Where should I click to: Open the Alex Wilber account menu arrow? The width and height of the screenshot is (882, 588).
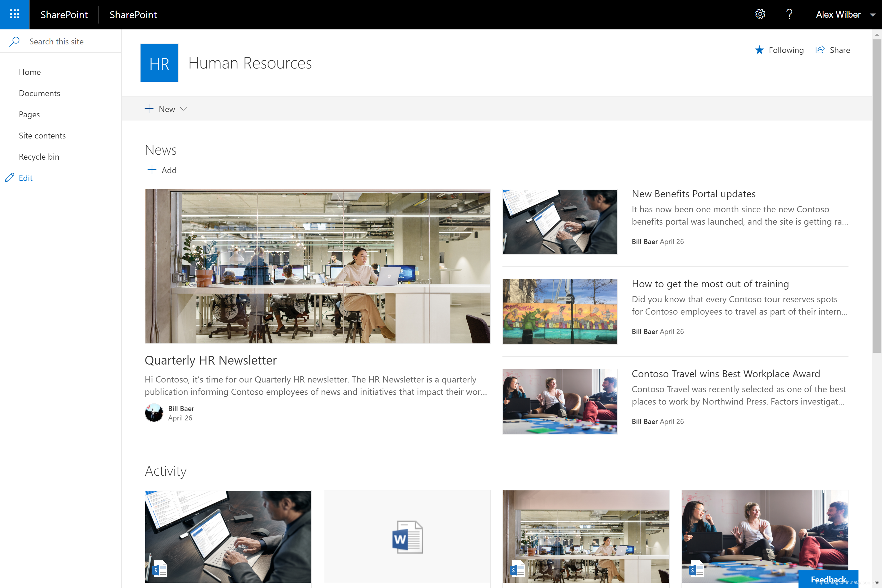pyautogui.click(x=873, y=15)
